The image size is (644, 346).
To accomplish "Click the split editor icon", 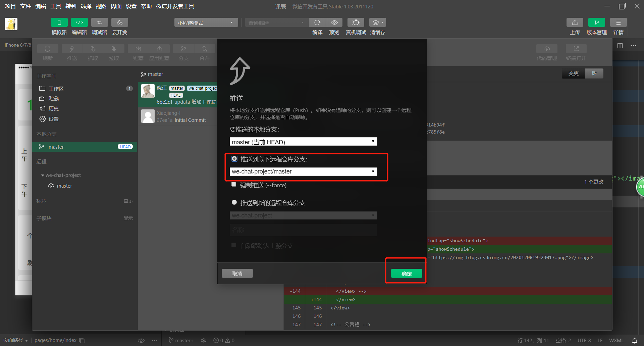I will point(620,46).
